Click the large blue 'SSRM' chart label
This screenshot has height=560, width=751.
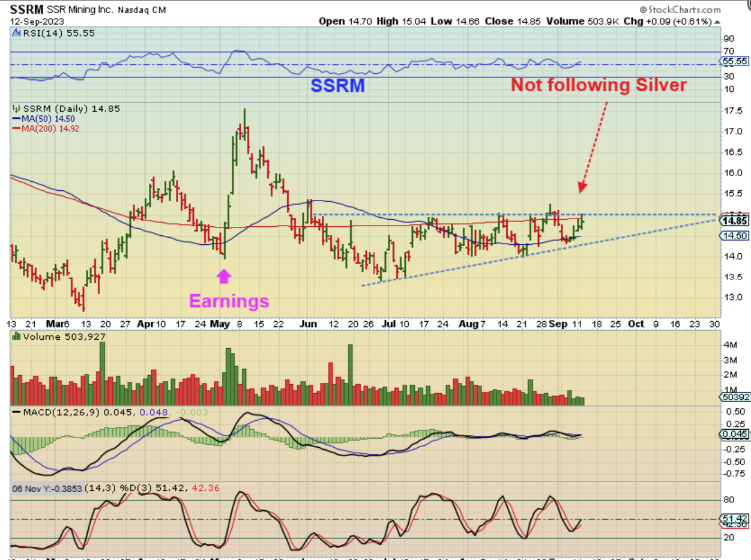pos(337,86)
